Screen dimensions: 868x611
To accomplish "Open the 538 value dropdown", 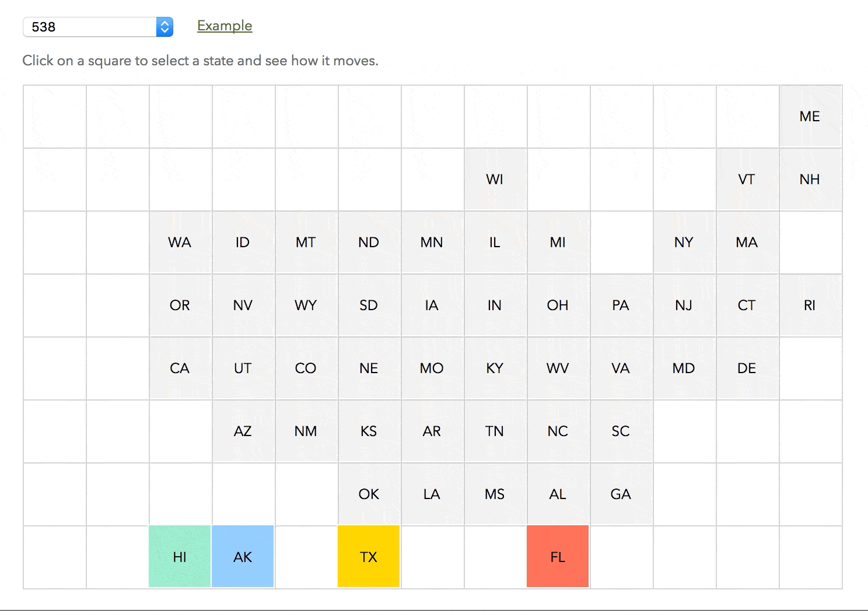I will tap(93, 26).
